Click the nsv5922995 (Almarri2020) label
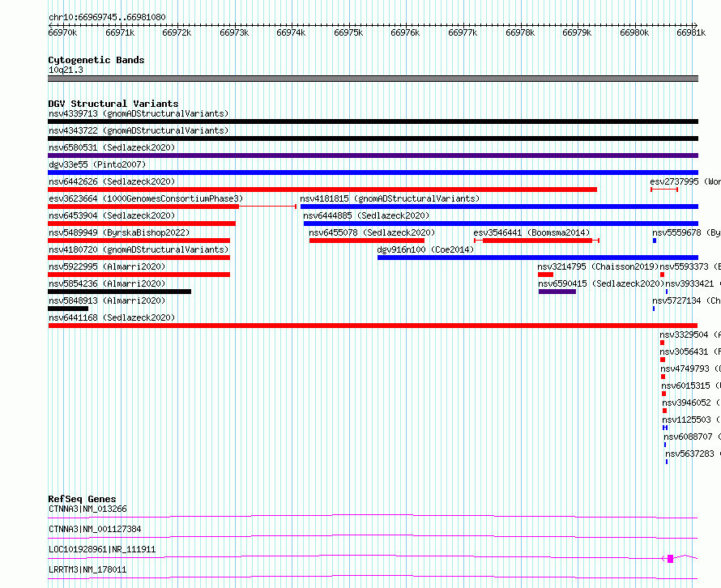This screenshot has height=588, width=721. pyautogui.click(x=107, y=266)
